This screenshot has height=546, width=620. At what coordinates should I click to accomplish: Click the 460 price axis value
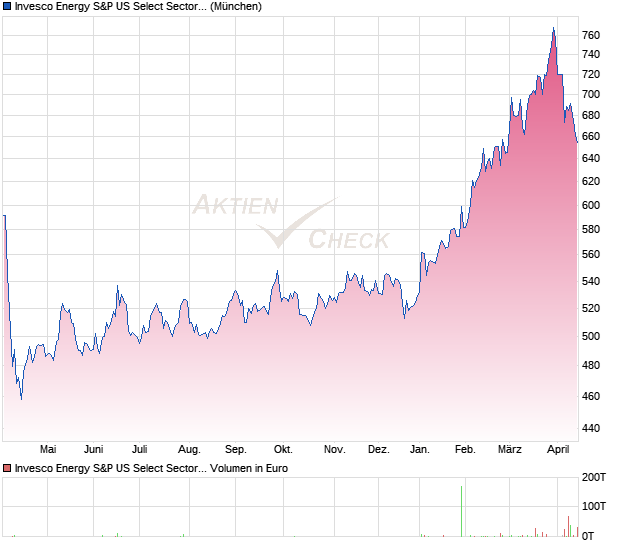click(591, 396)
